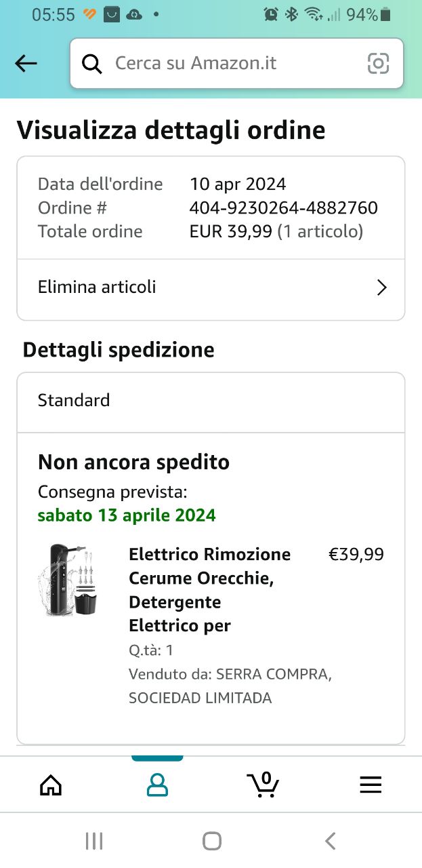The height and width of the screenshot is (868, 422).
Task: Tap the Standard shipping row
Action: (x=211, y=400)
